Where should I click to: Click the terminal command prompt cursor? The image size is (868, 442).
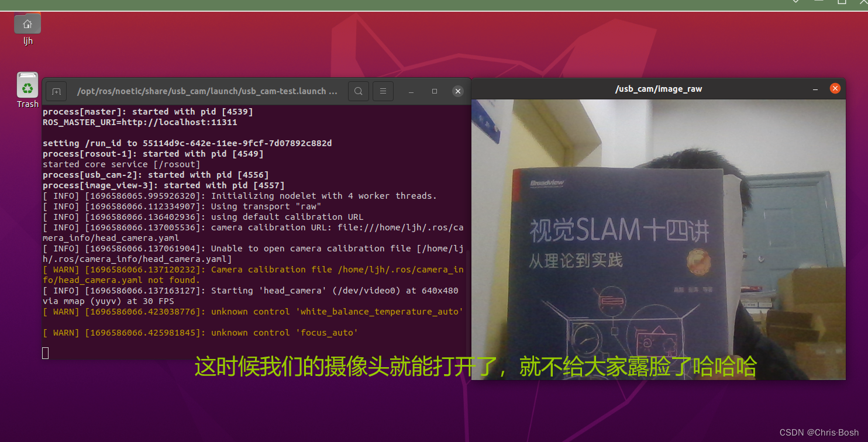tap(45, 353)
